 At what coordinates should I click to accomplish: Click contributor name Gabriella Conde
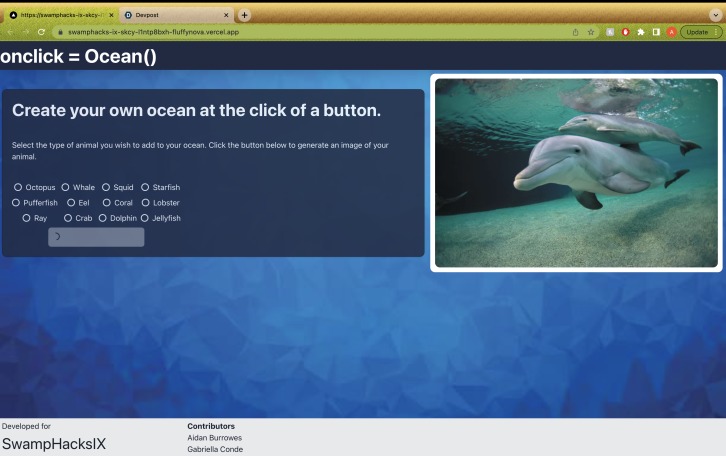tap(215, 449)
